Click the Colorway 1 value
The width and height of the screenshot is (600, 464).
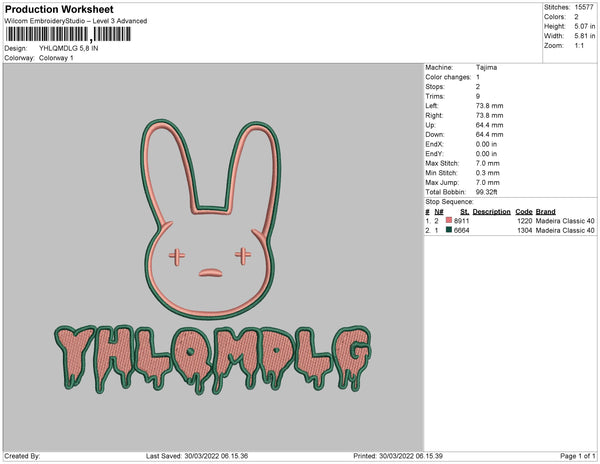(56, 58)
